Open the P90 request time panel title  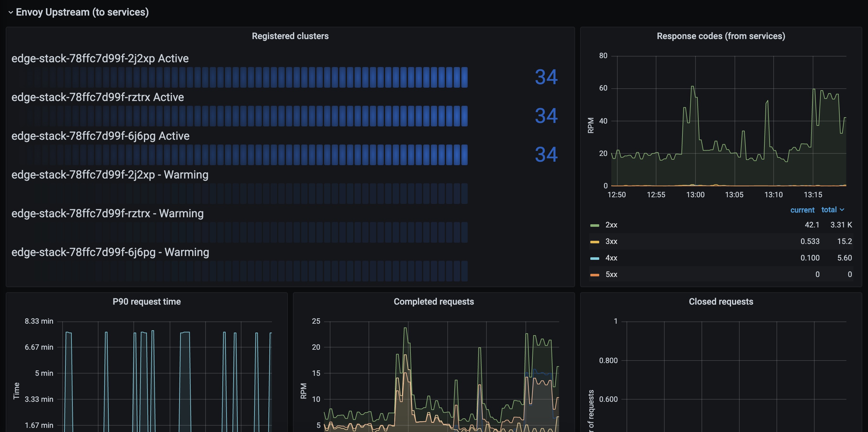[x=146, y=301]
